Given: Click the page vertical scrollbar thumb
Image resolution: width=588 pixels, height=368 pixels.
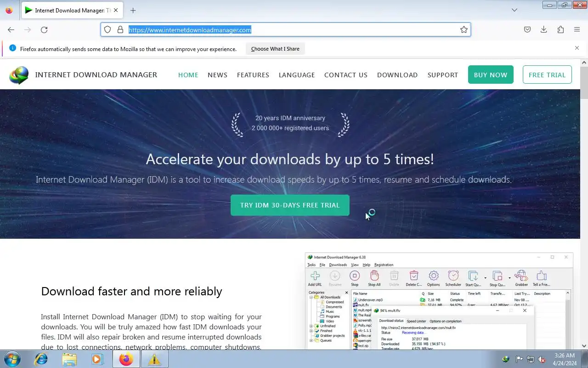Looking at the screenshot, I should pos(584,83).
